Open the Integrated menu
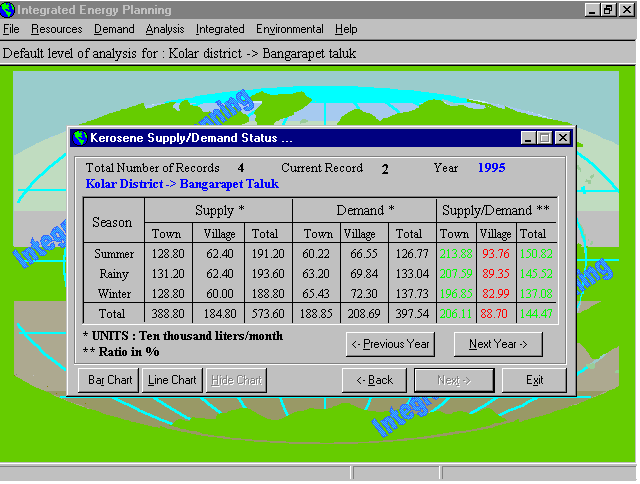Screen dimensions: 640x484 click(x=220, y=30)
